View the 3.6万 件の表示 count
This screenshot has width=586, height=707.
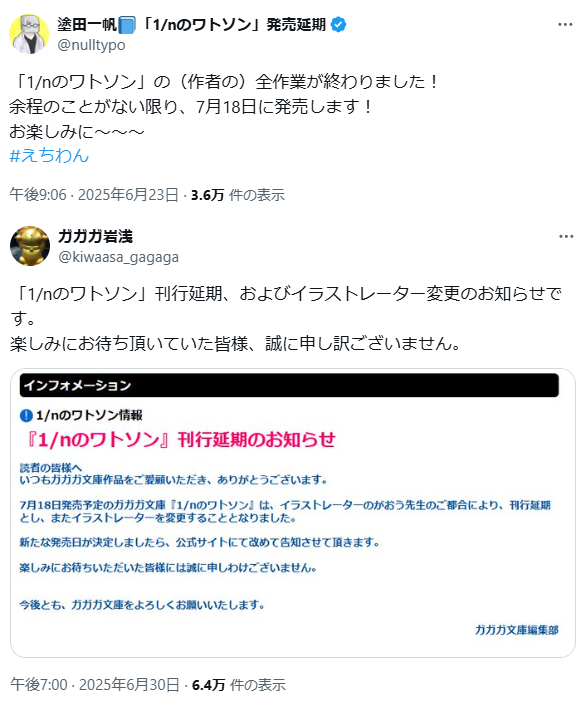coord(238,195)
